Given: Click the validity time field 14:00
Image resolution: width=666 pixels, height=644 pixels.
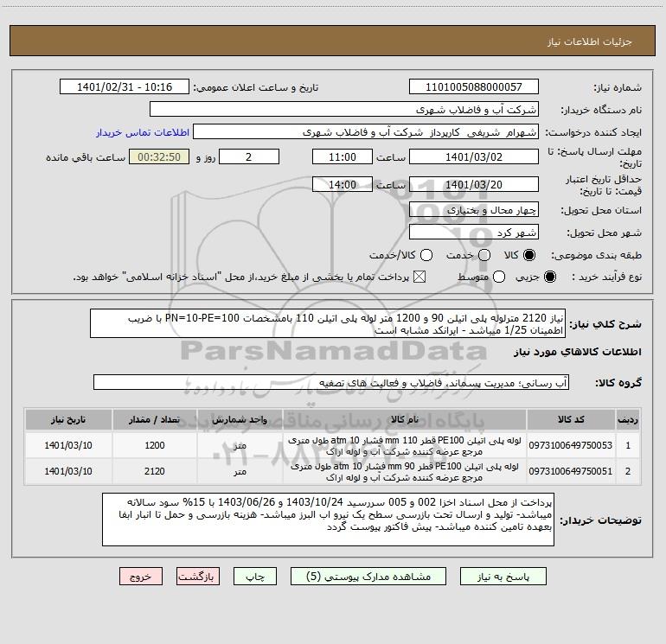Looking at the screenshot, I should pyautogui.click(x=343, y=184).
